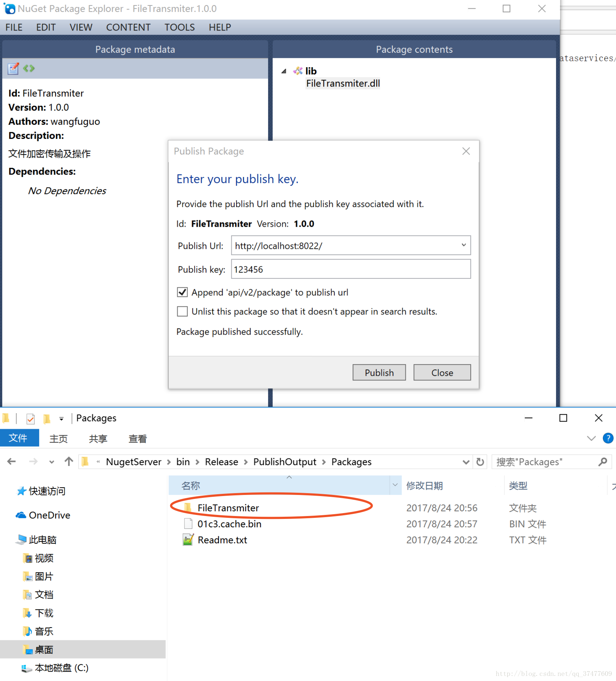The height and width of the screenshot is (681, 616).
Task: Click NugetServer in the address breadcrumb
Action: tap(134, 462)
